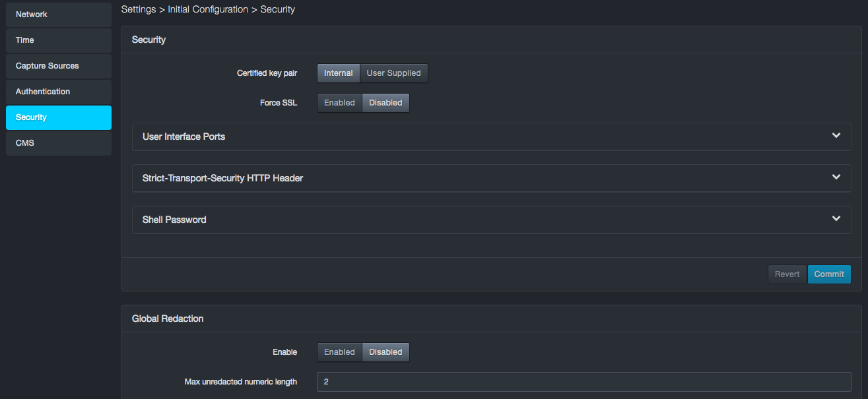This screenshot has width=868, height=399.
Task: Open the Authentication sidebar tab
Action: click(58, 92)
